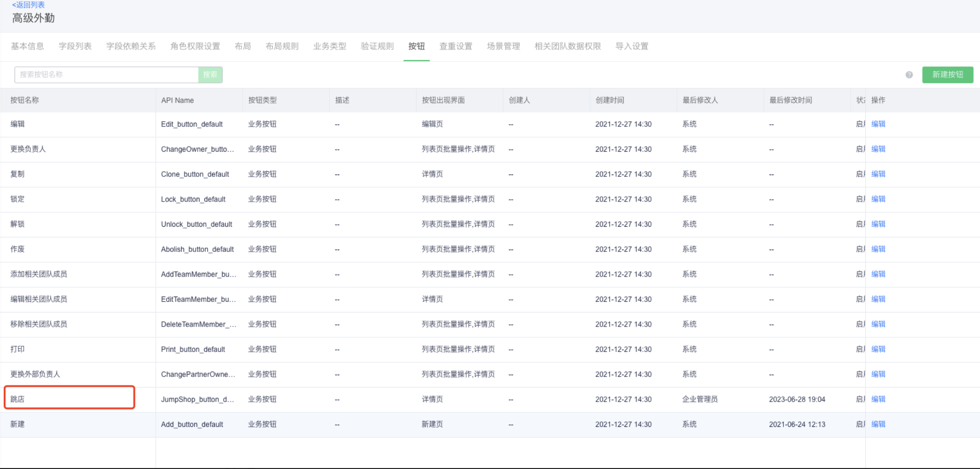This screenshot has height=469, width=980.
Task: Click the 锁定 name cell
Action: [17, 199]
